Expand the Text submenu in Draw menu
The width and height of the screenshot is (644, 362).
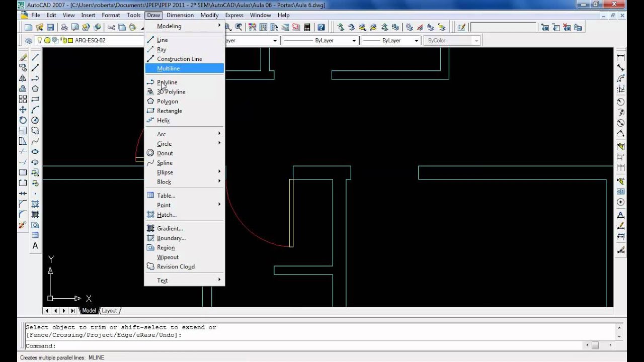tap(184, 281)
